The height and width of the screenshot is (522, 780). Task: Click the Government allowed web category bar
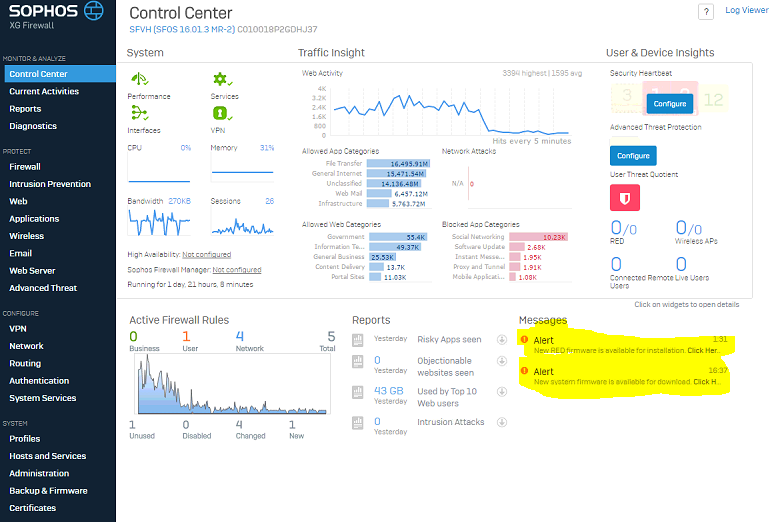[398, 237]
